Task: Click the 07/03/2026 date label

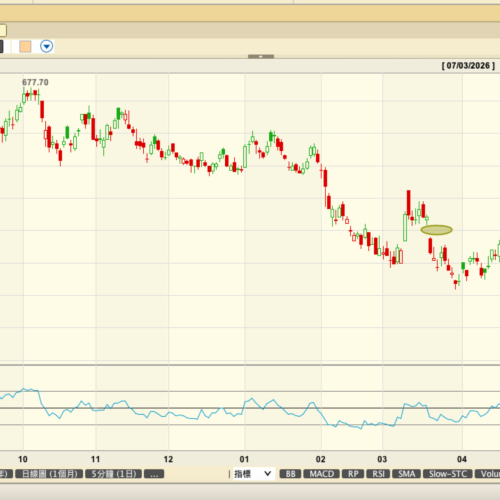Action: tap(468, 66)
